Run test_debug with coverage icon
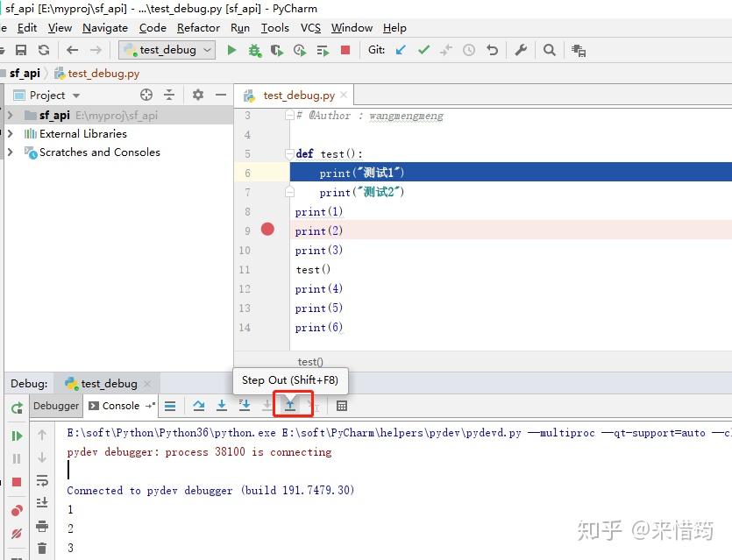Image resolution: width=732 pixels, height=560 pixels. click(x=277, y=50)
